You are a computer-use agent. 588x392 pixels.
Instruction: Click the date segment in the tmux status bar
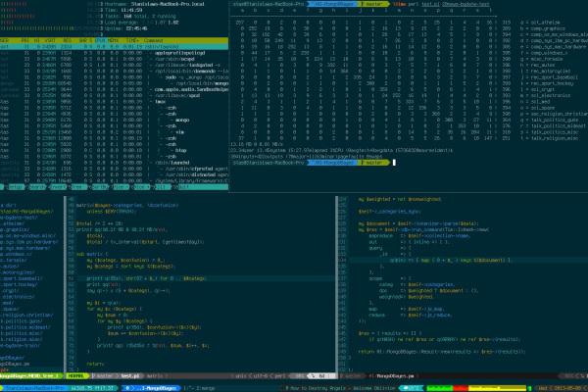(567, 388)
